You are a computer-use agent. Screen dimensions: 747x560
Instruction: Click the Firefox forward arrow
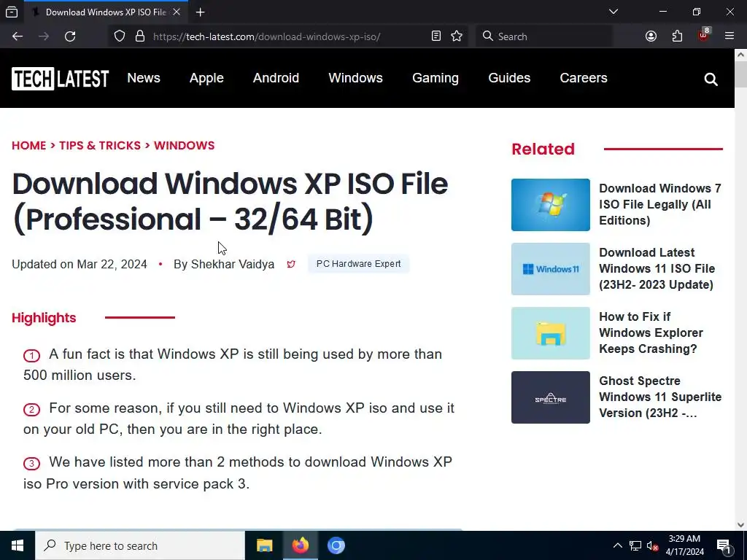pos(44,36)
